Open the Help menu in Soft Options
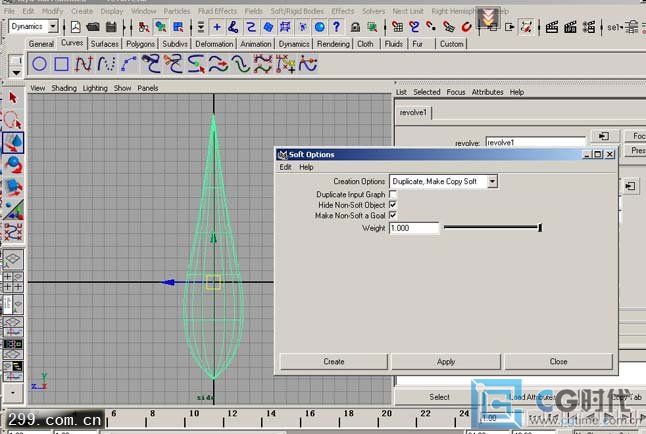The width and height of the screenshot is (646, 434). 306,167
